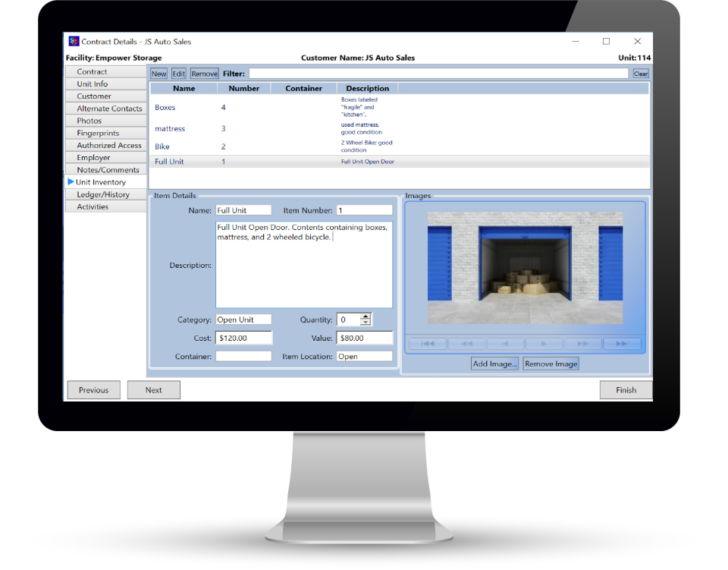Switch to the Photos section

pos(106,121)
